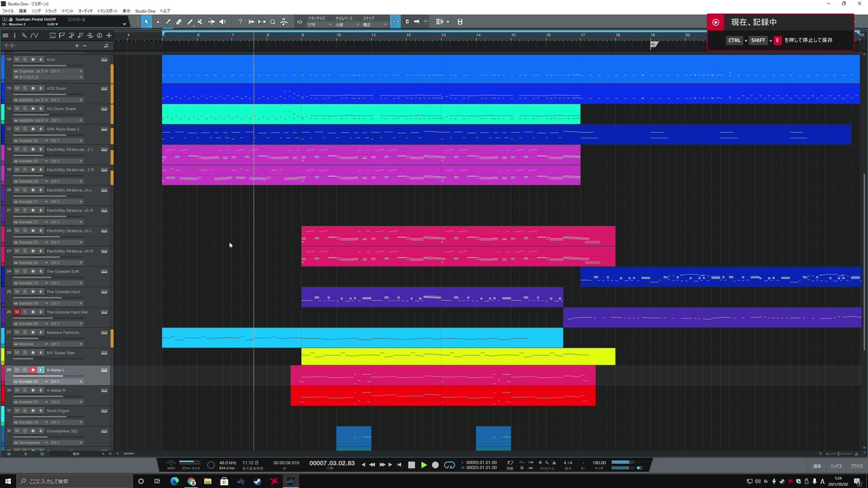Open the ヘルプ menu
This screenshot has width=868, height=488.
pyautogui.click(x=165, y=12)
